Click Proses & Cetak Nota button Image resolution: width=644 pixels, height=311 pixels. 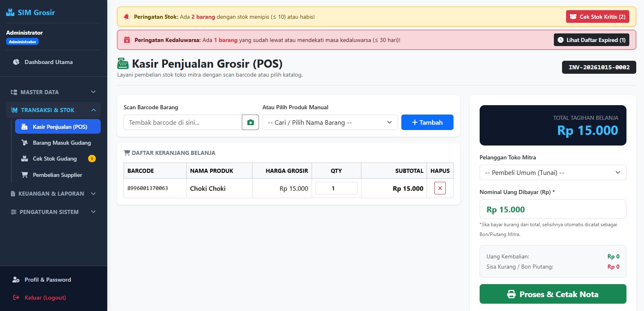[553, 294]
